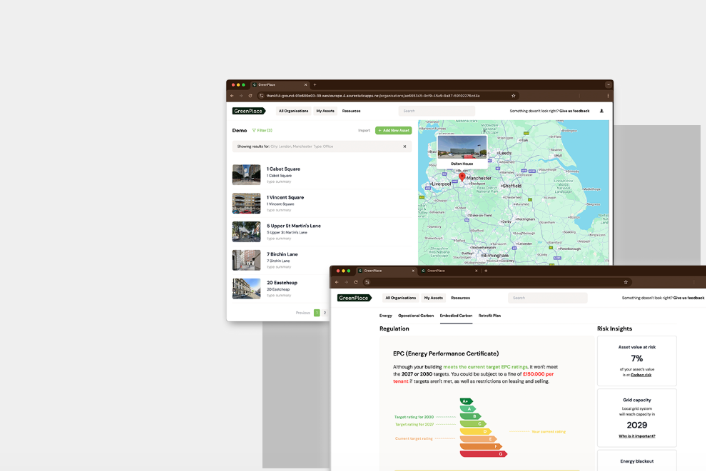Open a new tab in the front browser window
Screen dimensions: 706x471
tap(486, 271)
